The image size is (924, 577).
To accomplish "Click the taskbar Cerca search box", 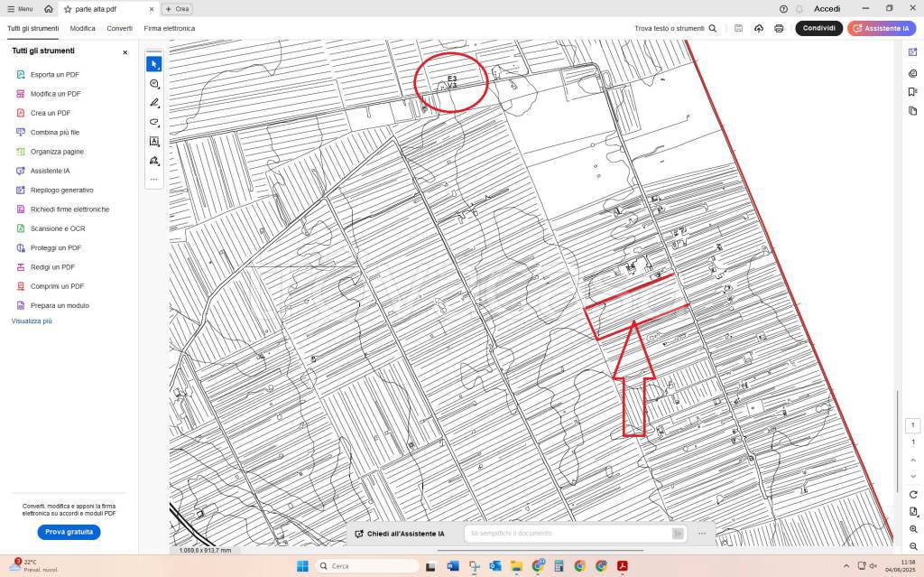I will click(x=367, y=566).
